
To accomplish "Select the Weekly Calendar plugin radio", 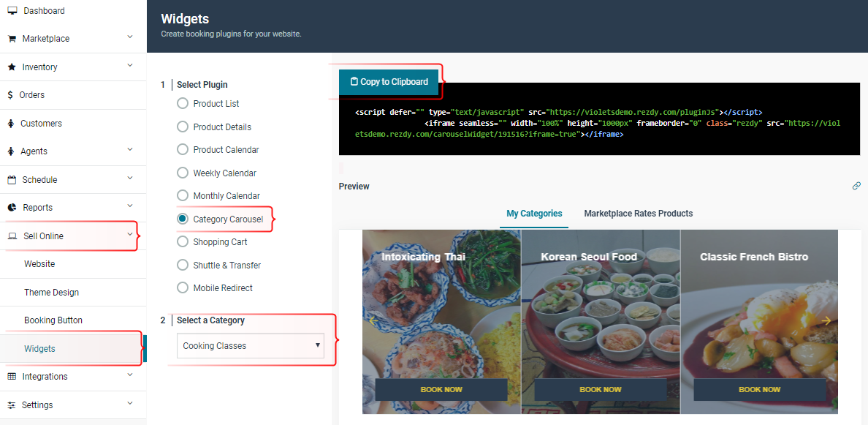I will [x=183, y=173].
